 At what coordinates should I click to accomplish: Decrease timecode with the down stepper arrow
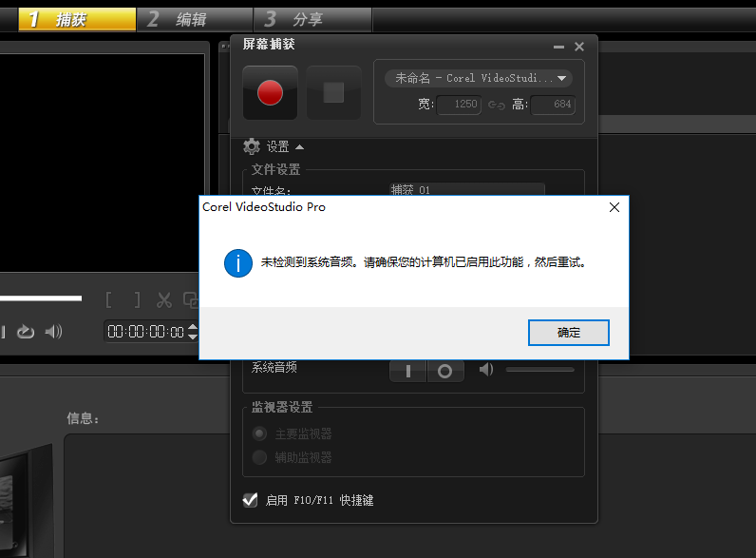pyautogui.click(x=193, y=337)
